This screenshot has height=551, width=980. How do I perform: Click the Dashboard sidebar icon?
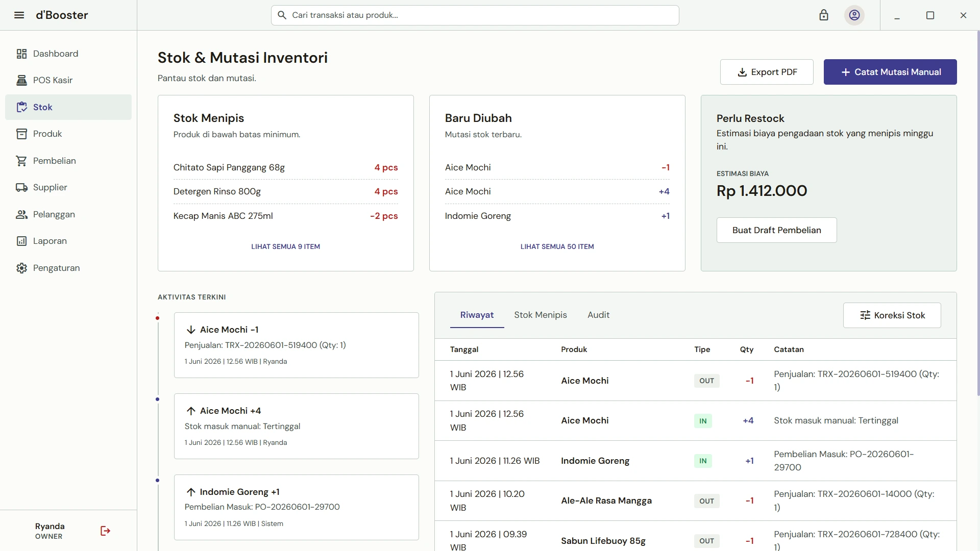tap(21, 54)
